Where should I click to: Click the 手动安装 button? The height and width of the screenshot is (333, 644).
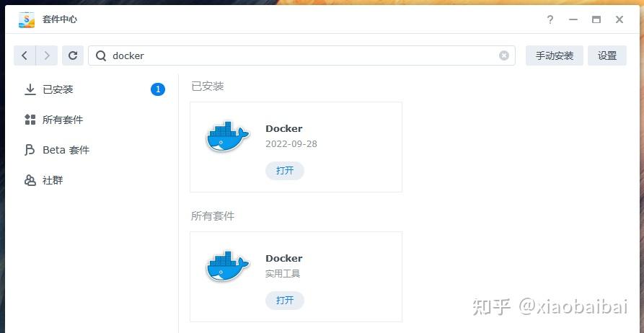555,55
